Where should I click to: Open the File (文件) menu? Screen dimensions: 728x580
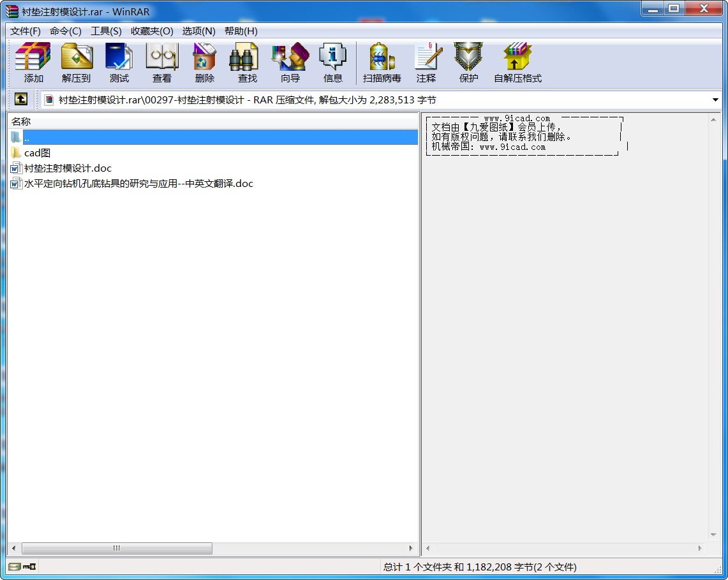25,31
